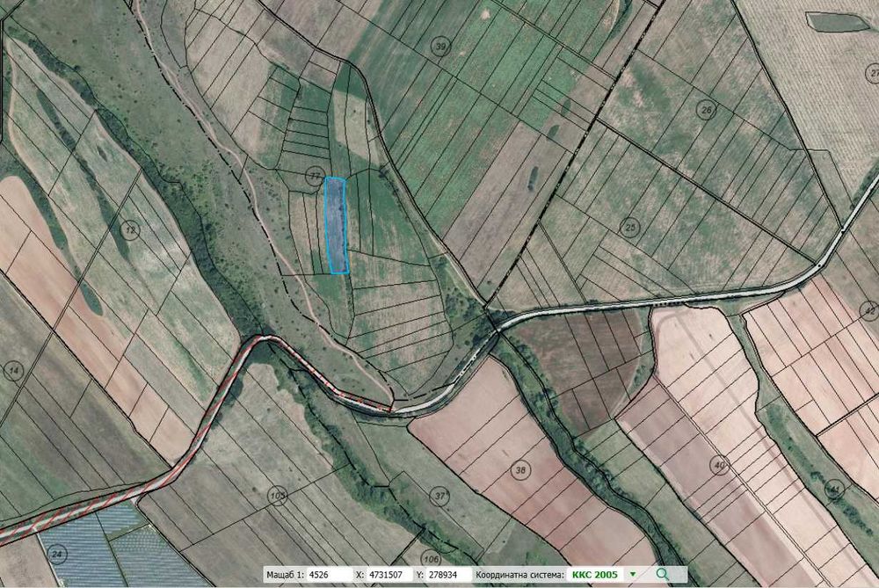Click cadastral block label 14
This screenshot has width=879, height=588.
click(13, 371)
